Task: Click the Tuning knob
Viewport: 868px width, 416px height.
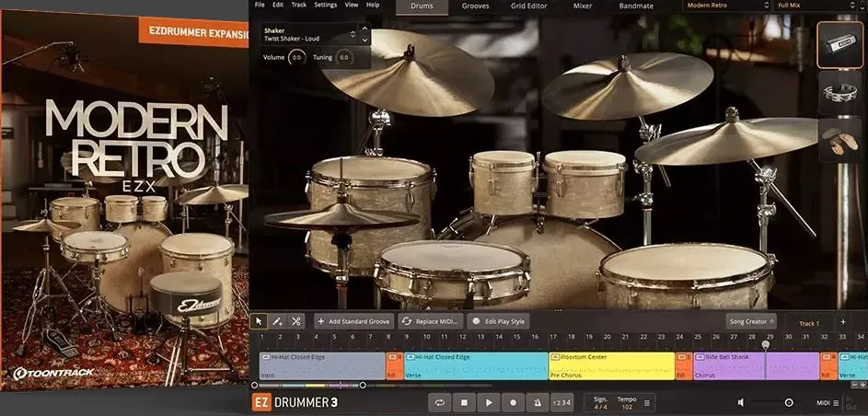Action: [344, 57]
